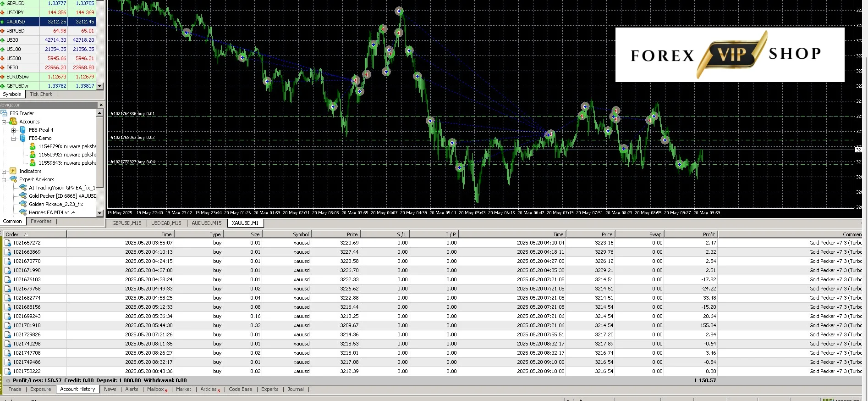
Task: Sort history by the Comment column header
Action: (790, 234)
